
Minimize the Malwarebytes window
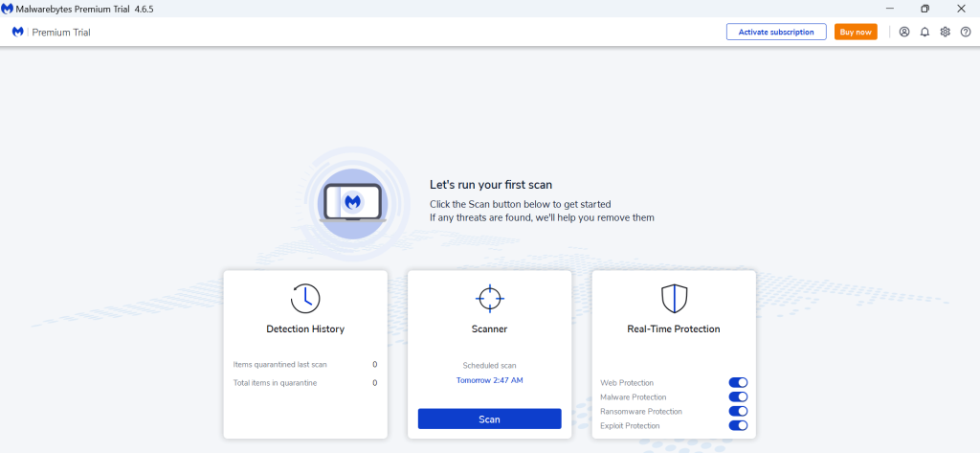889,8
